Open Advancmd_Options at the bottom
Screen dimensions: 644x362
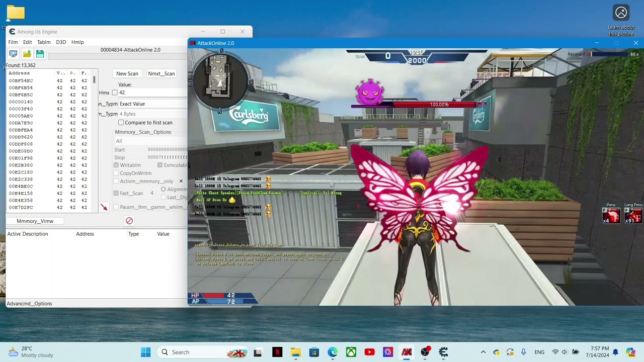coord(29,304)
